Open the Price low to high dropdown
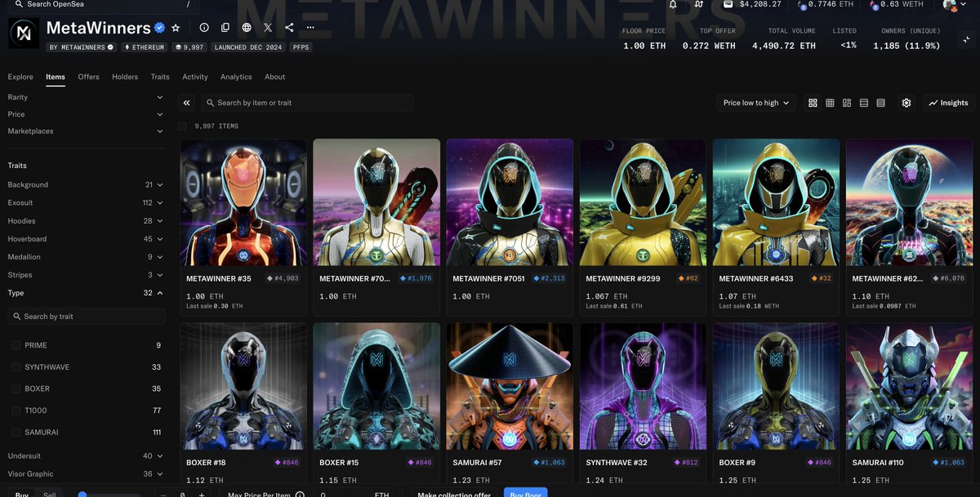This screenshot has width=980, height=497. point(756,103)
